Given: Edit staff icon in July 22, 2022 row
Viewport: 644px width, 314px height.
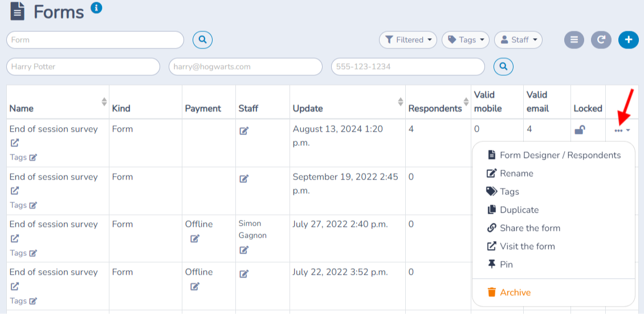Looking at the screenshot, I should 244,274.
